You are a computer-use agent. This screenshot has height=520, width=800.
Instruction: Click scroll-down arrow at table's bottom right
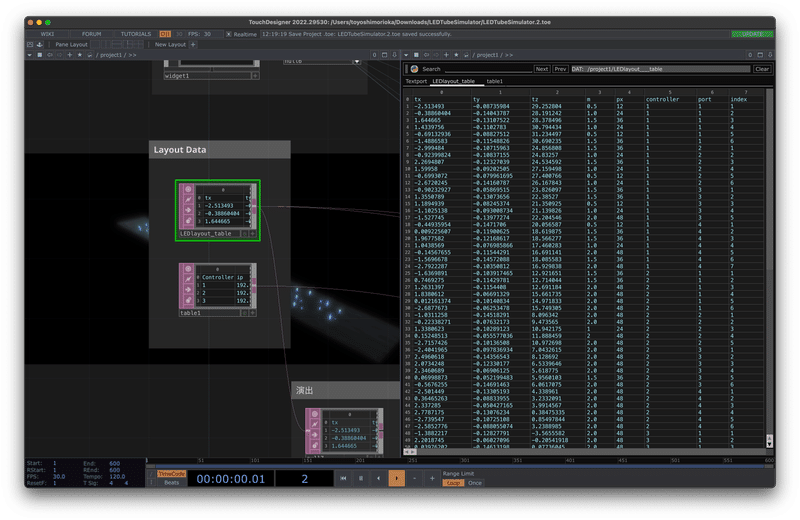pyautogui.click(x=769, y=444)
